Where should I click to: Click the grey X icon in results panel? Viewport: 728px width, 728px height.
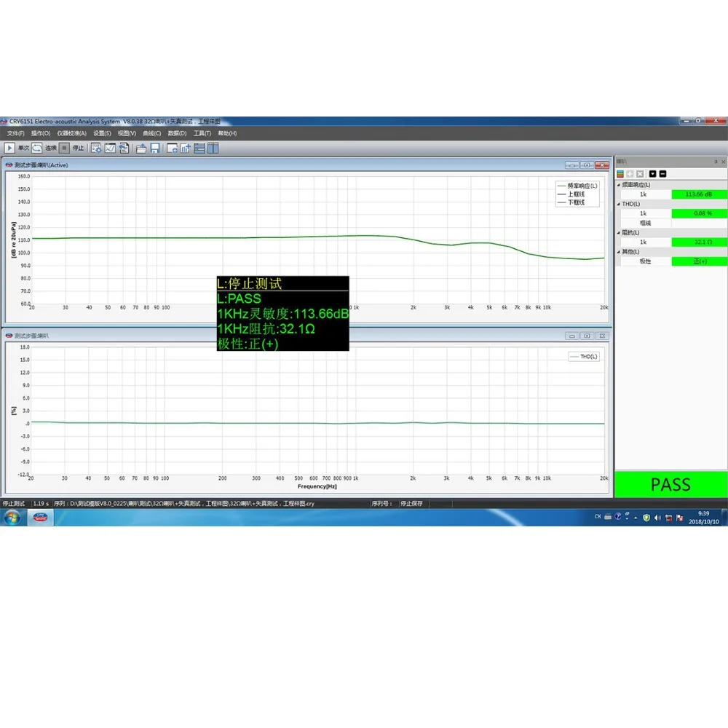[x=640, y=174]
